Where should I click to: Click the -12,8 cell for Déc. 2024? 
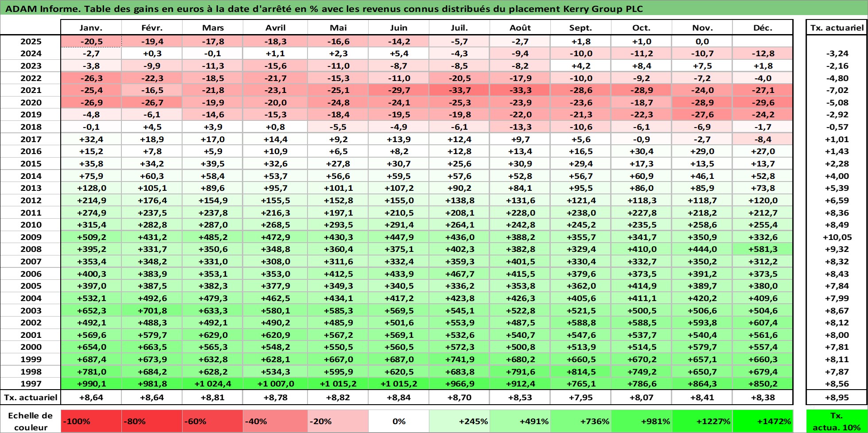pyautogui.click(x=763, y=53)
